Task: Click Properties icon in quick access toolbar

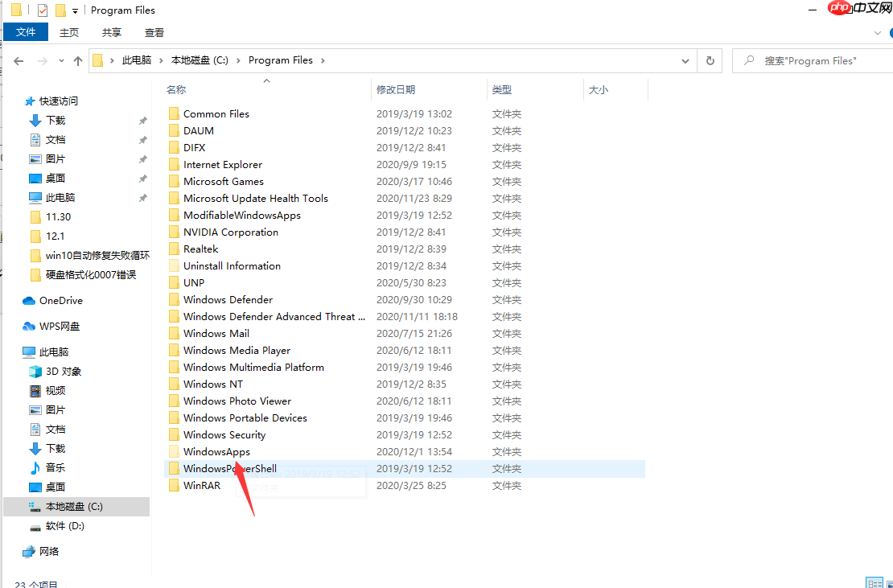Action: pyautogui.click(x=42, y=10)
